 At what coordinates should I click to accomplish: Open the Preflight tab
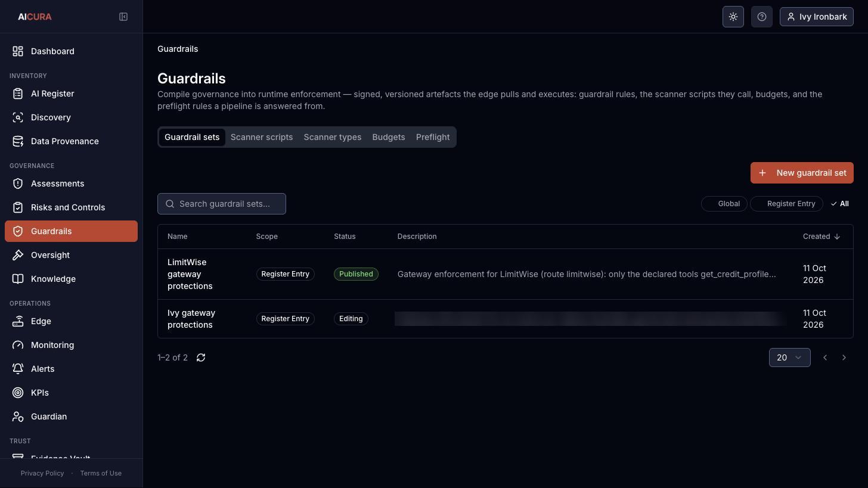coord(433,137)
